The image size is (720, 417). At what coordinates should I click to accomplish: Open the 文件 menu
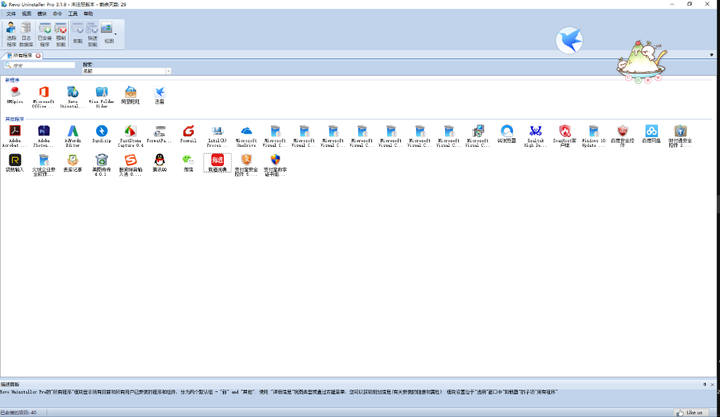pos(11,14)
